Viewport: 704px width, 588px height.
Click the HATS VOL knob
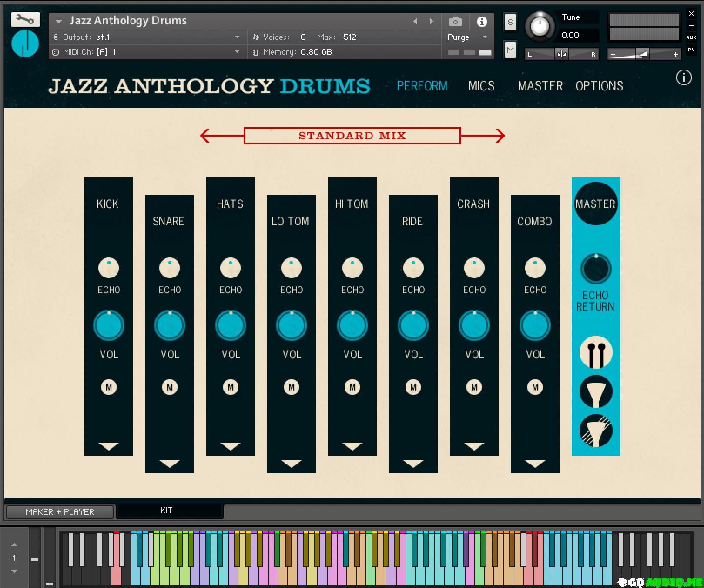[231, 326]
